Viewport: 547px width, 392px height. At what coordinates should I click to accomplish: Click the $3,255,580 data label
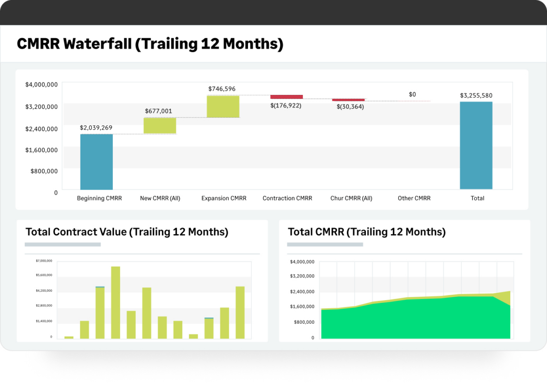[476, 95]
